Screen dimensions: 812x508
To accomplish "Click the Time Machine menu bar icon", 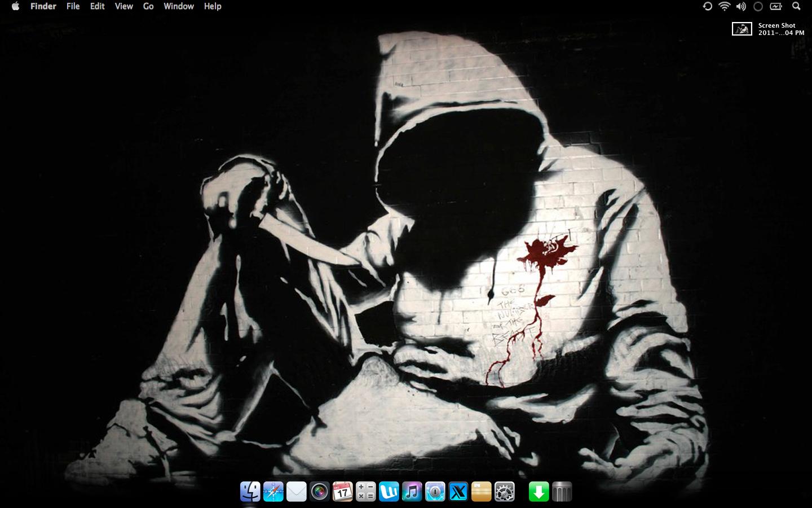I will 707,6.
